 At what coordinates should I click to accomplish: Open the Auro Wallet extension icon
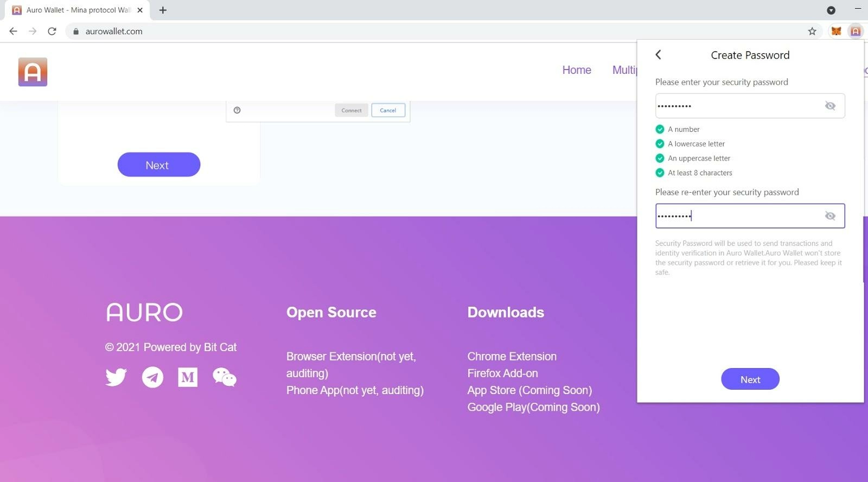point(855,31)
